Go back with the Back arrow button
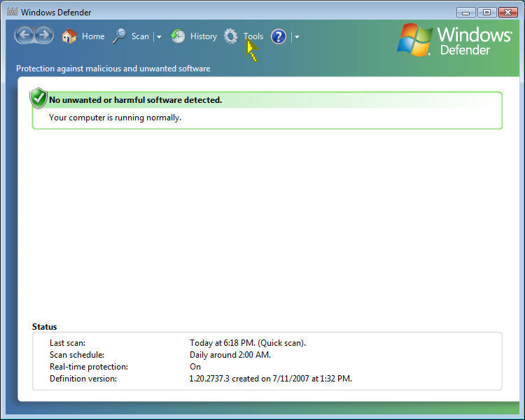The width and height of the screenshot is (525, 420). click(24, 35)
